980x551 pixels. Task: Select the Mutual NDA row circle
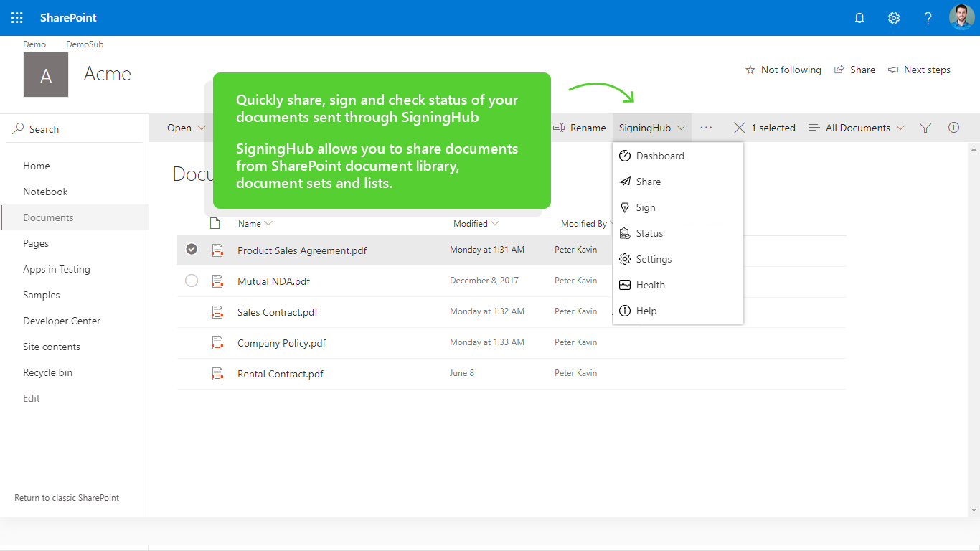pos(192,281)
